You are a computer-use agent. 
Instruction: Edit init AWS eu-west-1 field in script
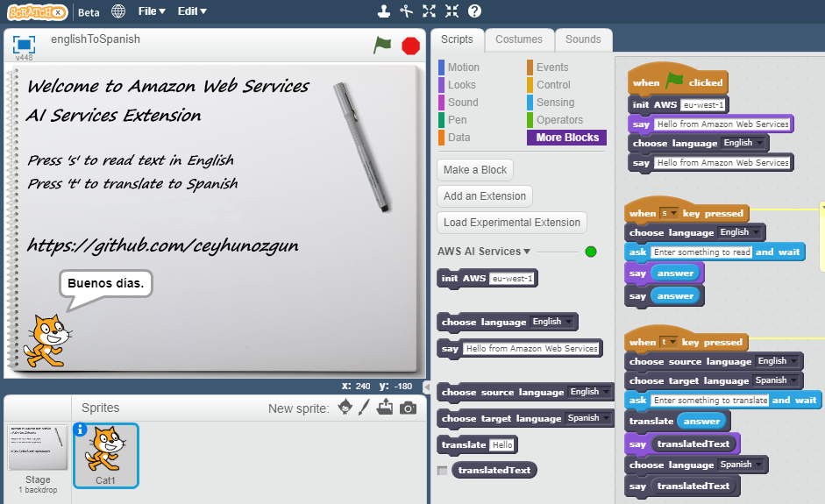[x=703, y=104]
